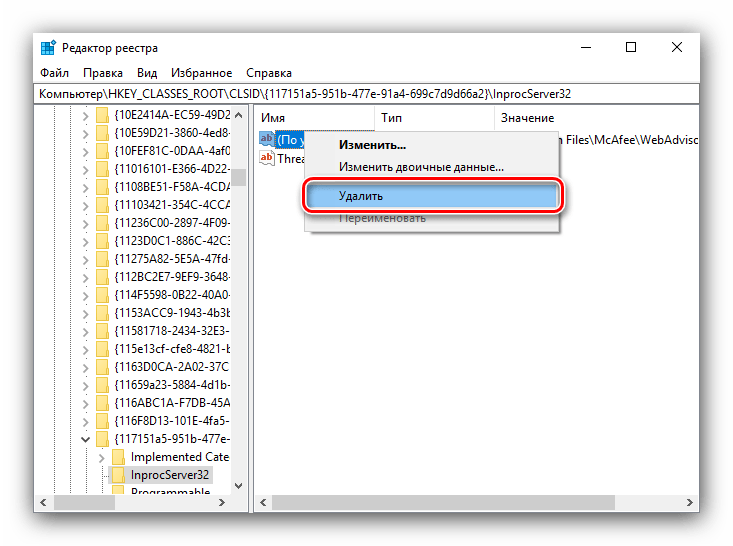Image resolution: width=733 pixels, height=546 pixels.
Task: Click tree pane vertical scrollbar down arrow
Action: click(238, 486)
